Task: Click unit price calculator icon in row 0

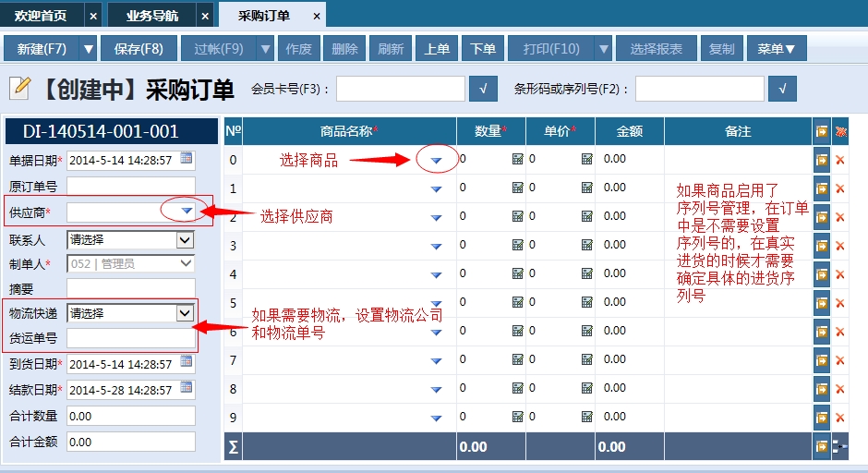Action: (586, 159)
